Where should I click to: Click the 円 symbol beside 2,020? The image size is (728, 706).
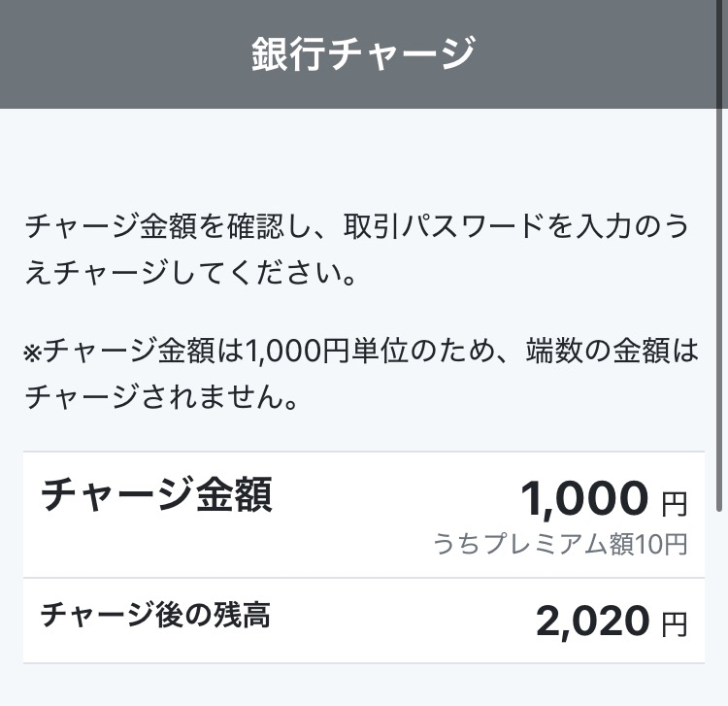674,624
